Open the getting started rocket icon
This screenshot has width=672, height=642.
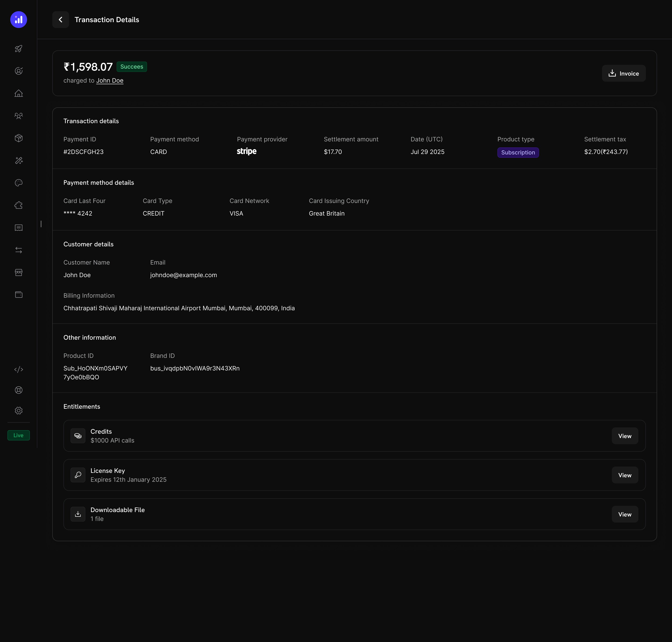point(18,49)
